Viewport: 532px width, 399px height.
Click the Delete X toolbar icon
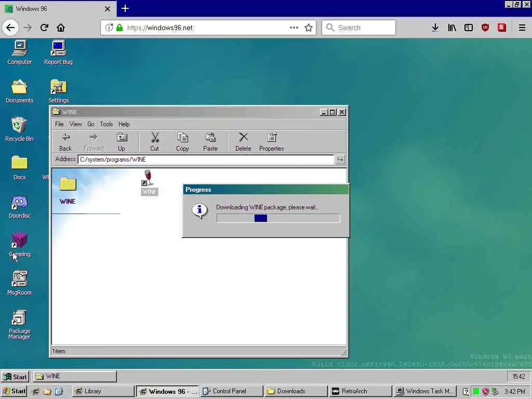pos(243,142)
